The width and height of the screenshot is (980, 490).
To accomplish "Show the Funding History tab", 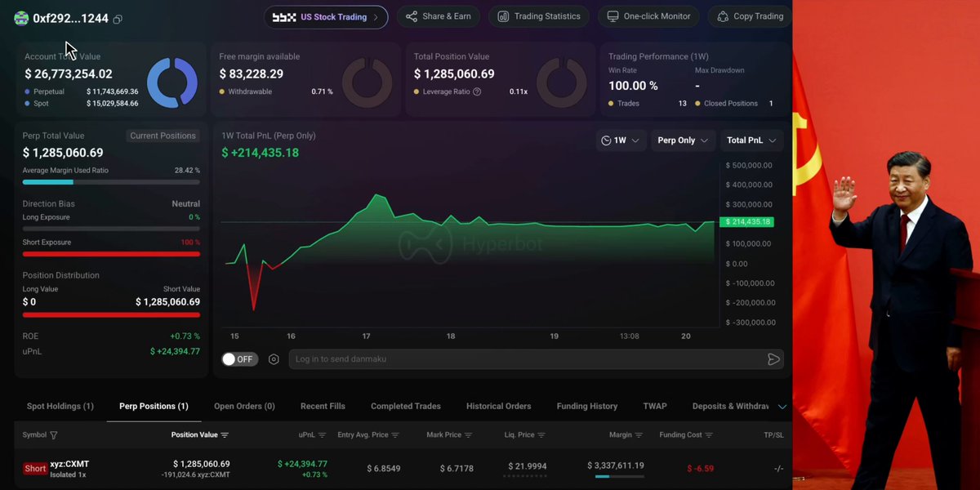I will 587,406.
